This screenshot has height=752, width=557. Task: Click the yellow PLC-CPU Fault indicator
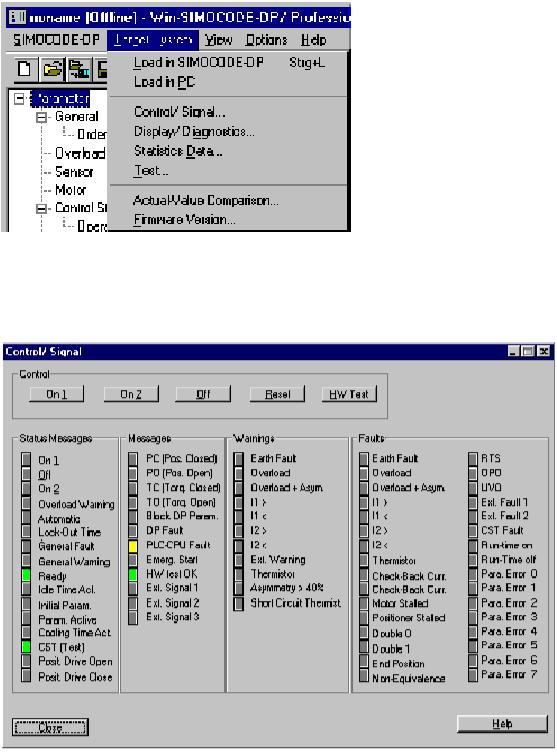[x=133, y=546]
